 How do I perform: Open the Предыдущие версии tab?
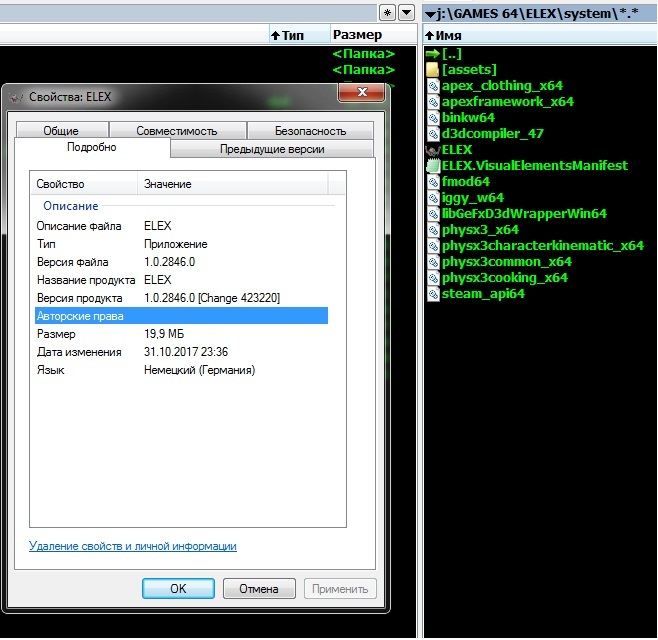click(x=272, y=149)
